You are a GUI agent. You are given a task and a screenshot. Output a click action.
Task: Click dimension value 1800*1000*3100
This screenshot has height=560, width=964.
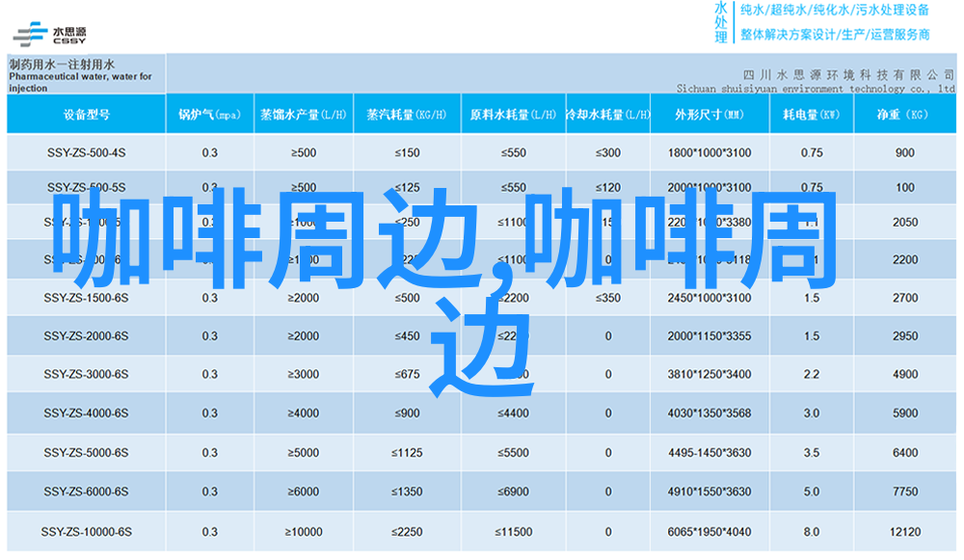coord(710,152)
